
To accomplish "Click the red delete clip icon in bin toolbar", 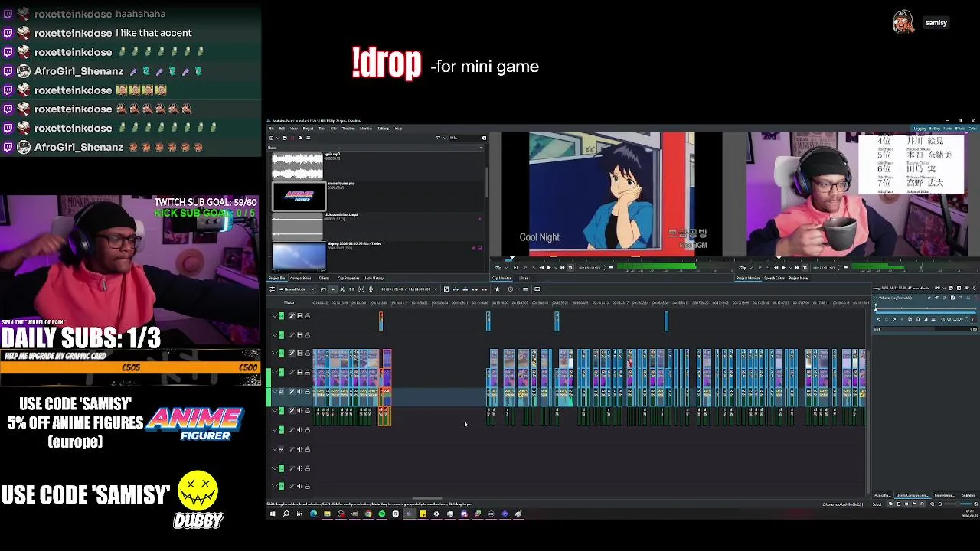I will click(x=292, y=138).
